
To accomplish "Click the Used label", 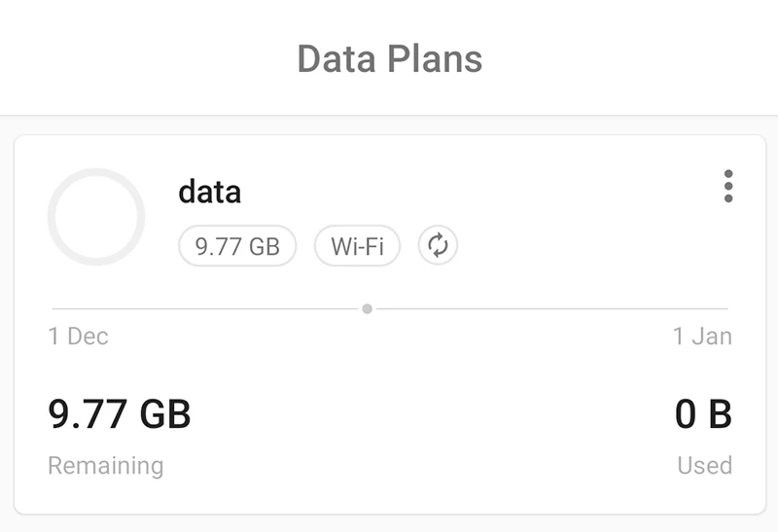I will tap(704, 465).
